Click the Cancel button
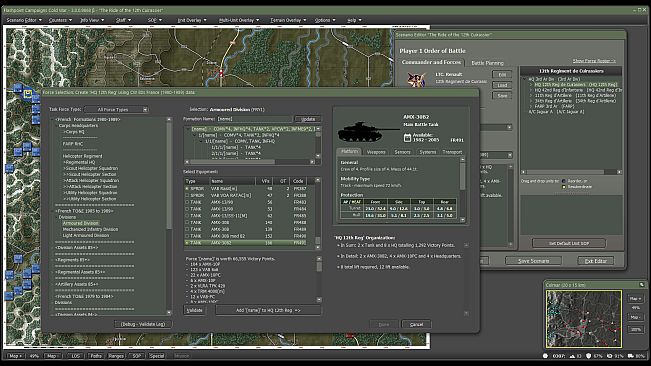The height and width of the screenshot is (366, 651). (x=416, y=325)
